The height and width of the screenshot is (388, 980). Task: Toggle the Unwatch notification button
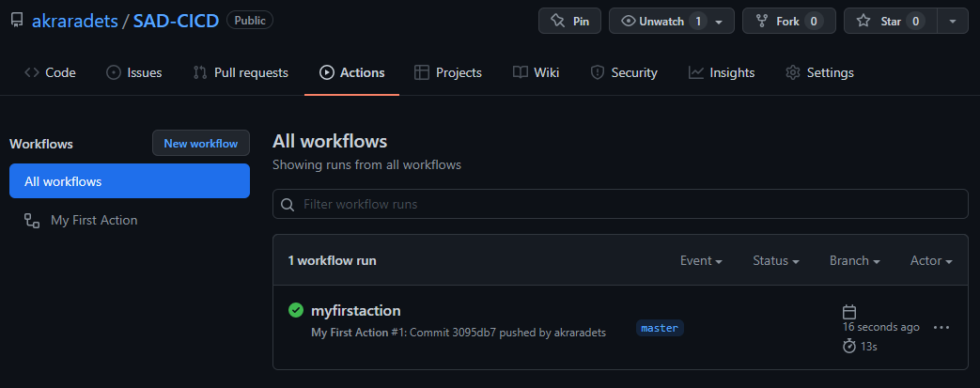click(x=671, y=21)
